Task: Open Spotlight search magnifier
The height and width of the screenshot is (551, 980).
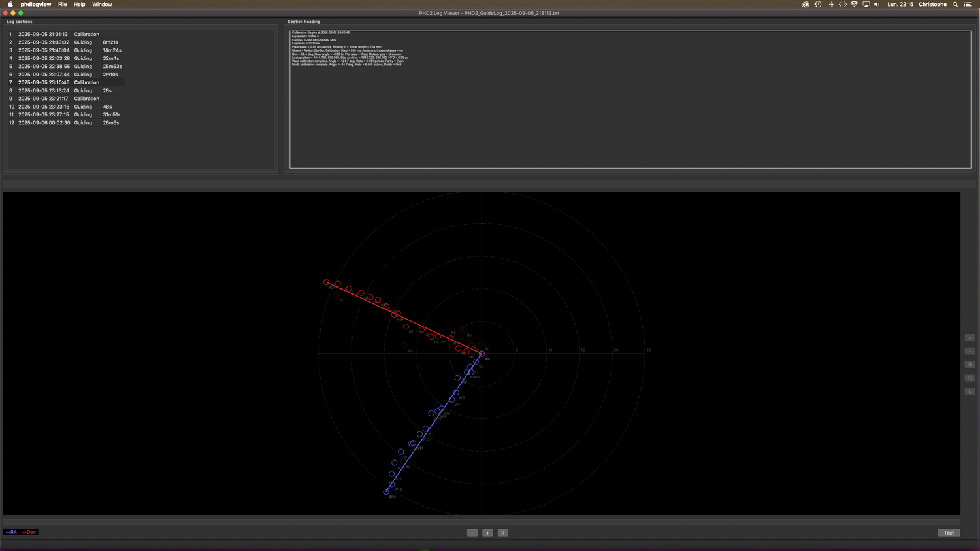Action: [955, 4]
